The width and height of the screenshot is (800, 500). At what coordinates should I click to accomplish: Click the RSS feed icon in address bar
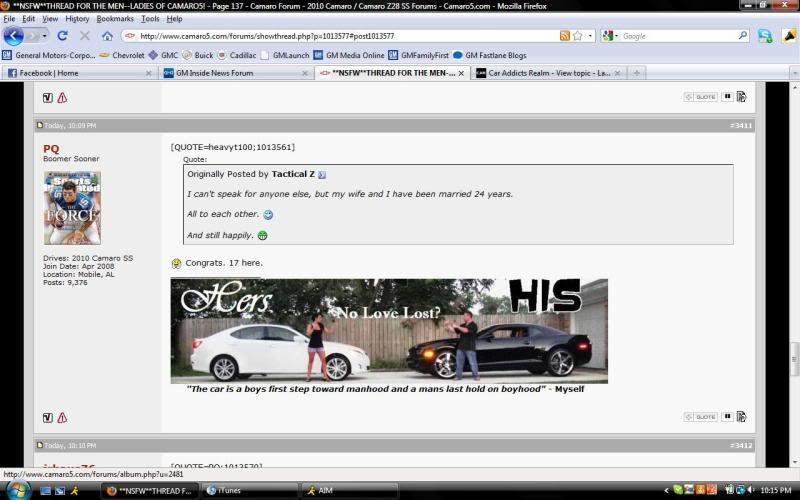pyautogui.click(x=566, y=36)
